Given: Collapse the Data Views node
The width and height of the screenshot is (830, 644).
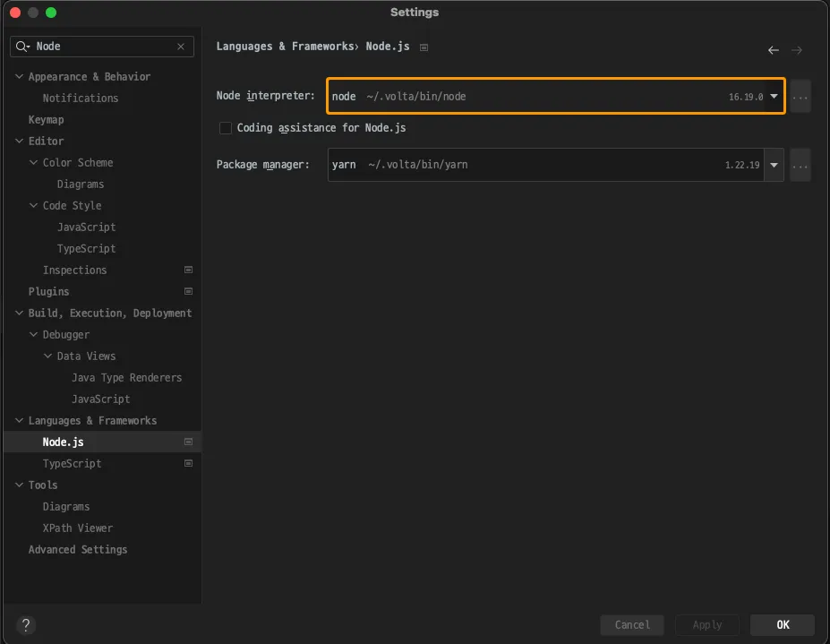Looking at the screenshot, I should [47, 356].
